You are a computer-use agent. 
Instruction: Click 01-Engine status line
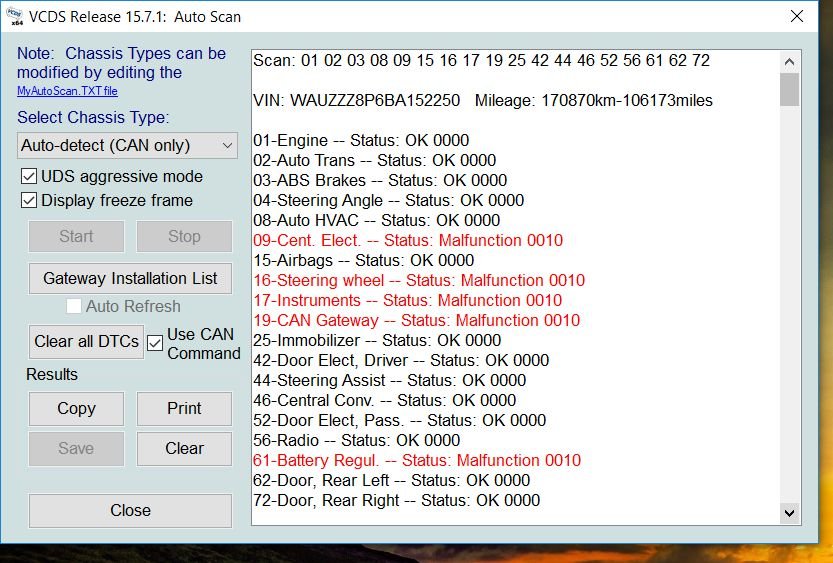361,141
